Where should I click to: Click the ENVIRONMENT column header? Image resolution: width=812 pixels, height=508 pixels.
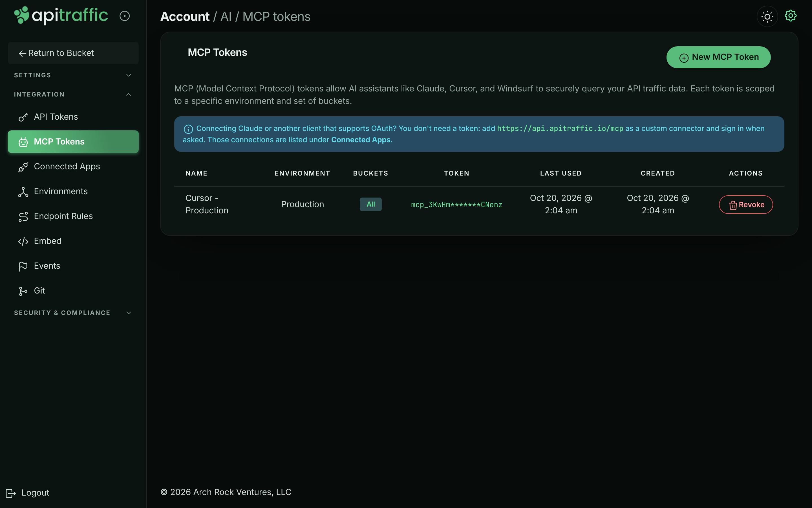[302, 173]
